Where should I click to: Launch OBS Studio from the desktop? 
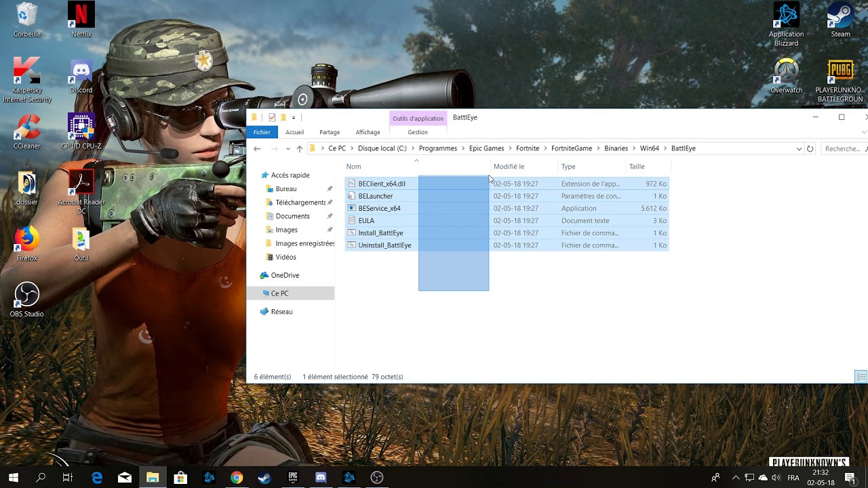pyautogui.click(x=27, y=300)
